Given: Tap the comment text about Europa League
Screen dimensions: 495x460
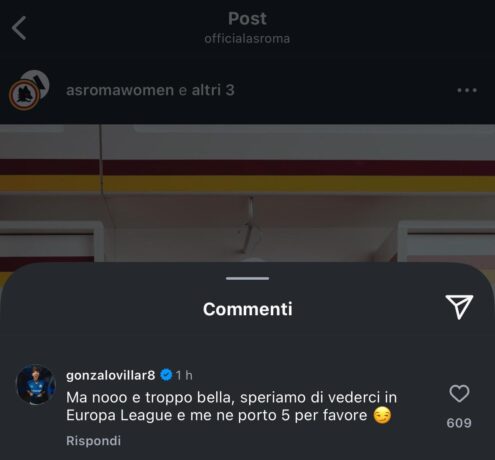Looking at the screenshot, I should tap(231, 406).
